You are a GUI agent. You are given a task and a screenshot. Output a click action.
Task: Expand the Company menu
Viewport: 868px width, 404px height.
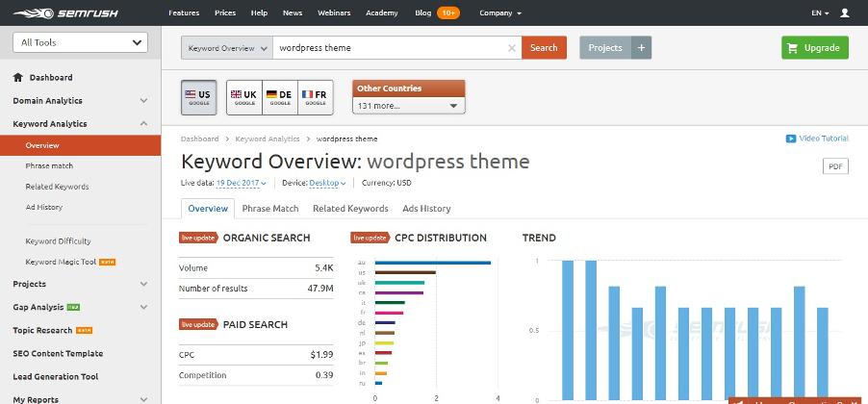[x=500, y=13]
